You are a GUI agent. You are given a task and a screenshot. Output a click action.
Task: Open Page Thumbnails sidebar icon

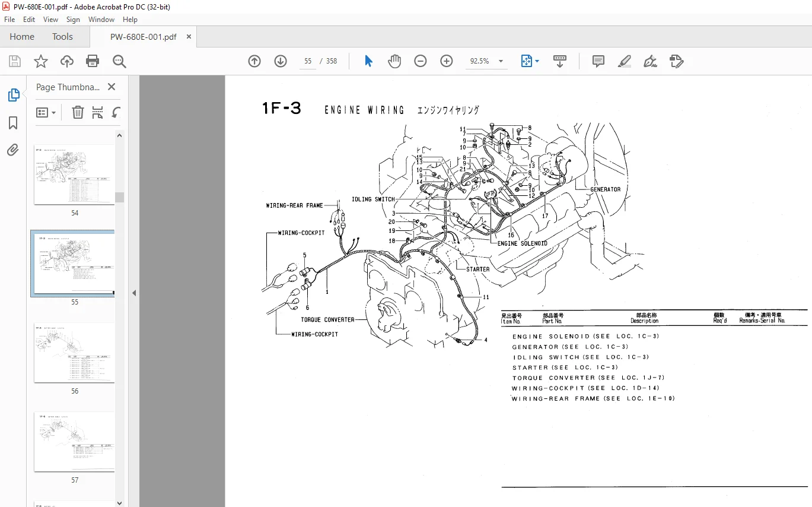point(13,95)
